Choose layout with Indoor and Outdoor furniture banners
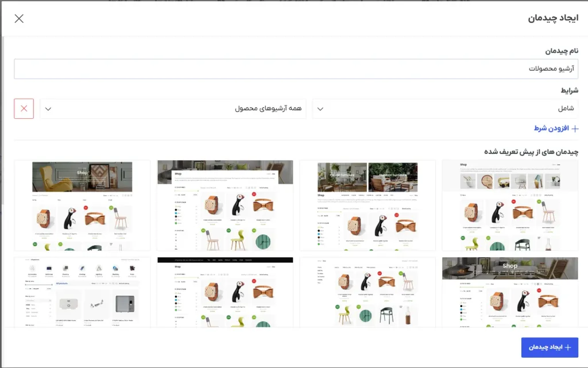Screen dimensions: 588x368 [x=367, y=206]
